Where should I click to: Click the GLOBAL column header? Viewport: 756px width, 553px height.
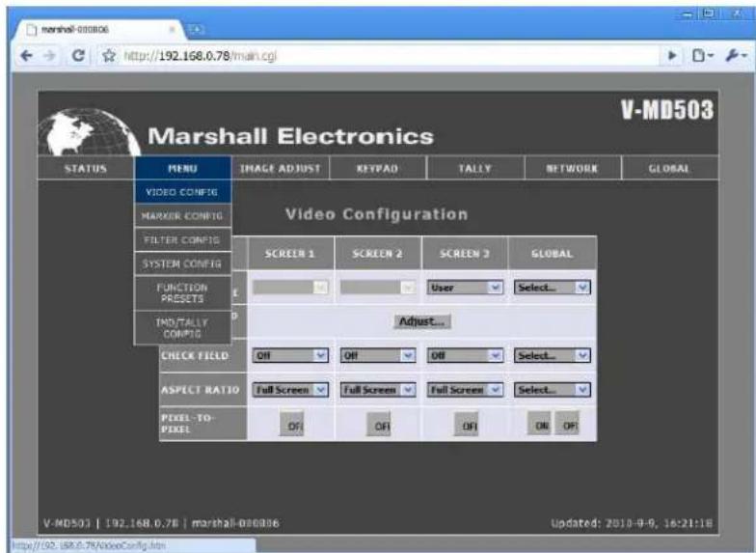point(553,253)
